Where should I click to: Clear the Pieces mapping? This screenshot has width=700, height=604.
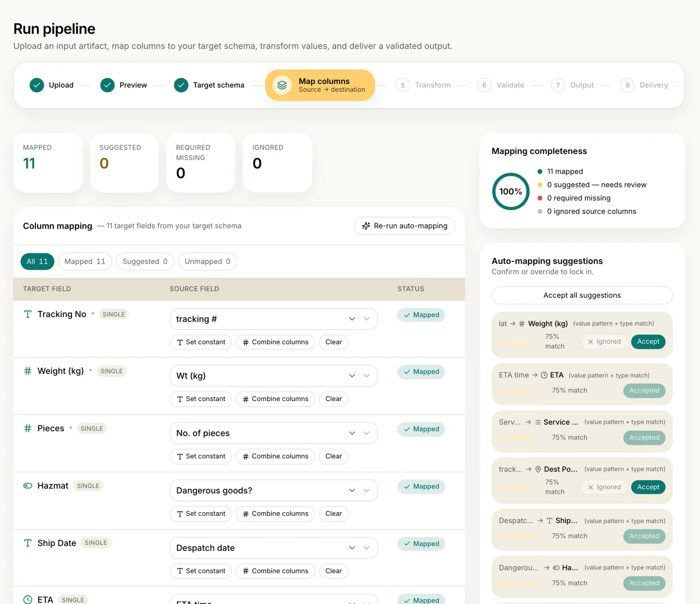tap(333, 456)
